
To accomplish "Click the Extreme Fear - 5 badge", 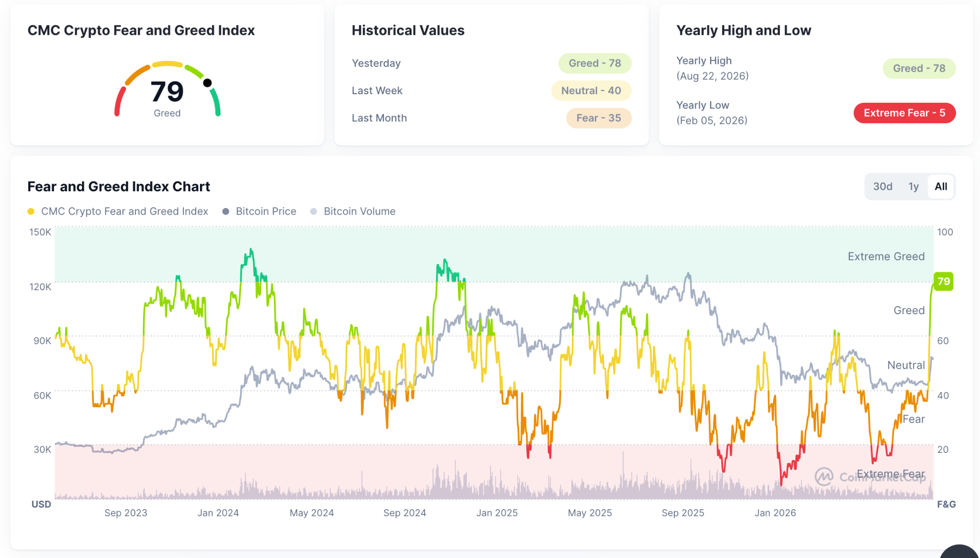I will (904, 113).
